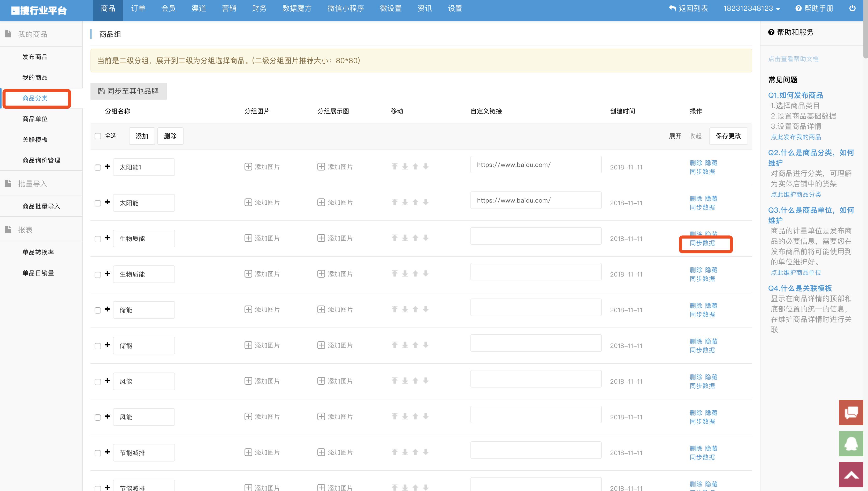868x491 pixels.
Task: Tick the checkbox for first 生物质能 row
Action: pyautogui.click(x=98, y=239)
